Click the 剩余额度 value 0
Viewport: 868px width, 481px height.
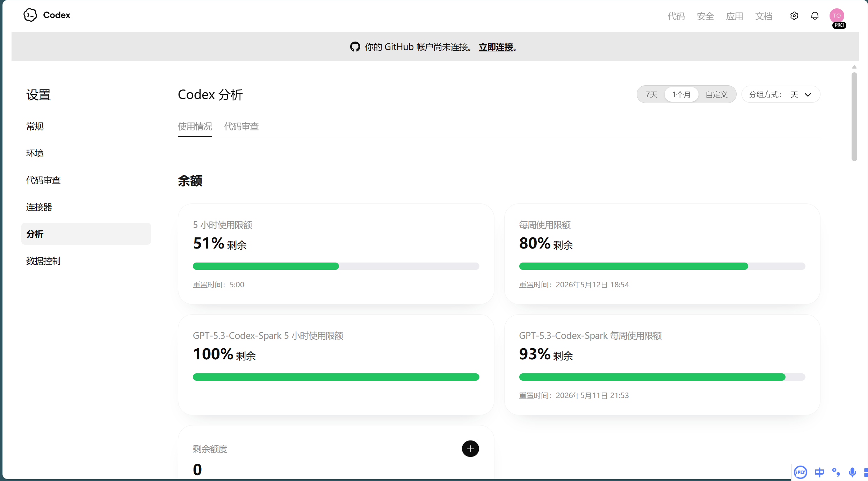tap(197, 469)
